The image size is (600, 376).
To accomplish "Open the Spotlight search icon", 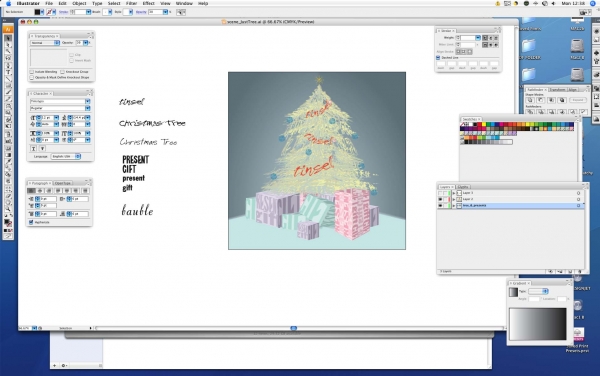I will (x=593, y=3).
